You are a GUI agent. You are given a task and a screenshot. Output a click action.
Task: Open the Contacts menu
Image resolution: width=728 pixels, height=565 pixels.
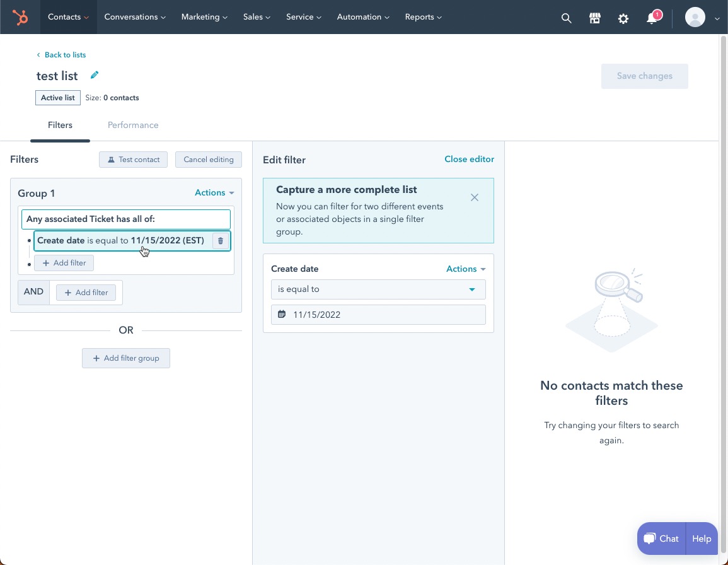[x=68, y=17]
